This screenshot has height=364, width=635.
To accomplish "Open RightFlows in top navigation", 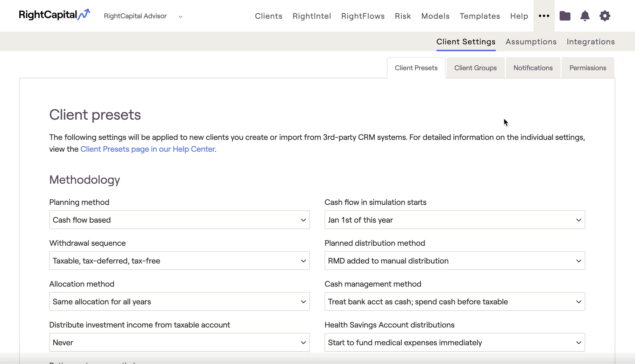I will (363, 16).
